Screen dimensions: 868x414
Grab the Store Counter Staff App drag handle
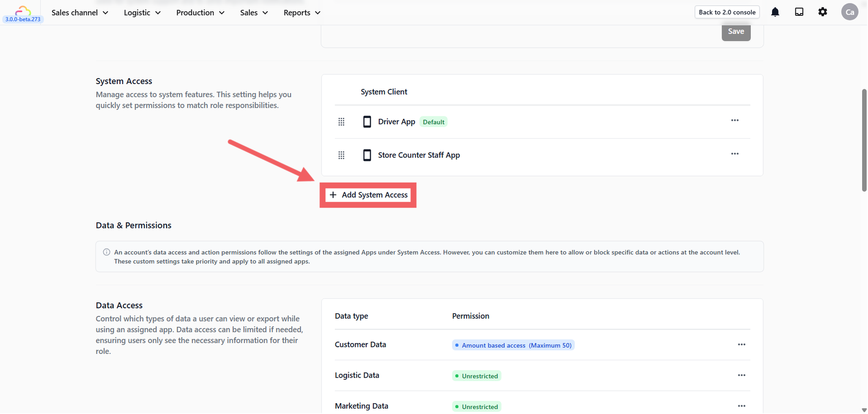point(341,156)
